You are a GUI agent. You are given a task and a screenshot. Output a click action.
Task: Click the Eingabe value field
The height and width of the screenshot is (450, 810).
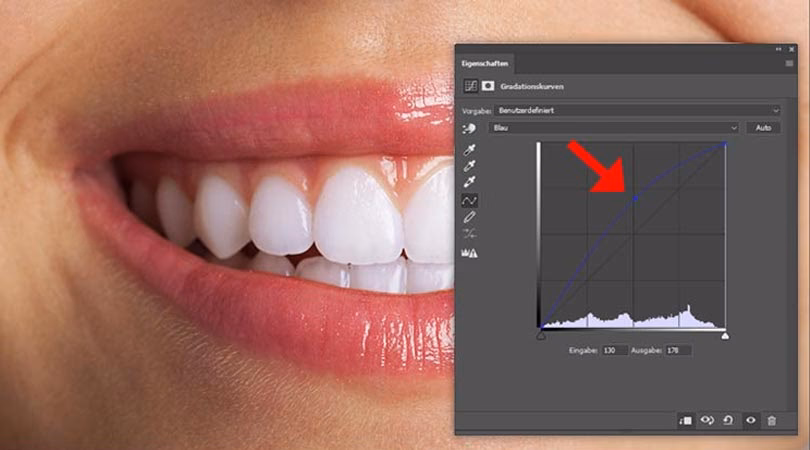coord(614,350)
